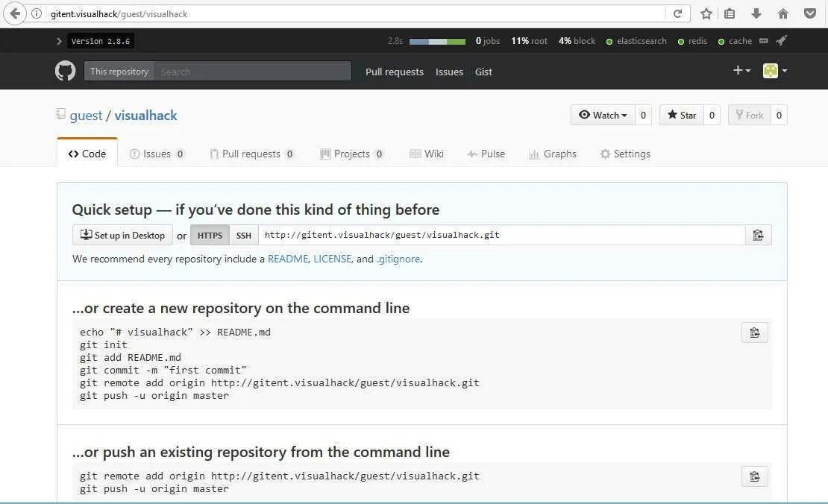Open the guest owner link
This screenshot has height=504, width=828.
pyautogui.click(x=86, y=116)
